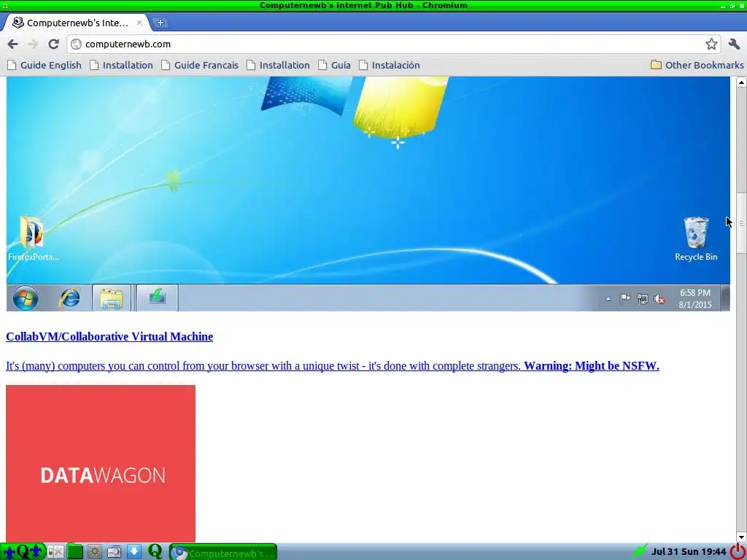The width and height of the screenshot is (747, 560).
Task: Click the Show desktop strip in Windows image
Action: (x=726, y=297)
